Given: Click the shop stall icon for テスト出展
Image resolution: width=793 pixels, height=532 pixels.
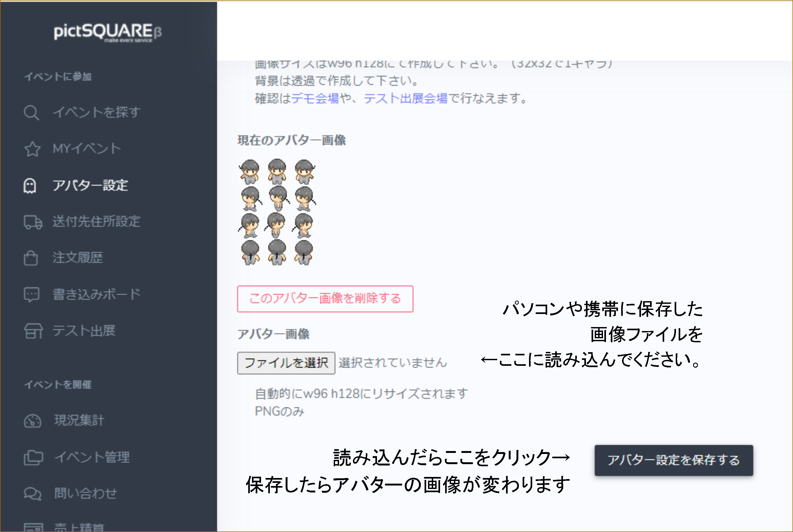Looking at the screenshot, I should point(33,331).
